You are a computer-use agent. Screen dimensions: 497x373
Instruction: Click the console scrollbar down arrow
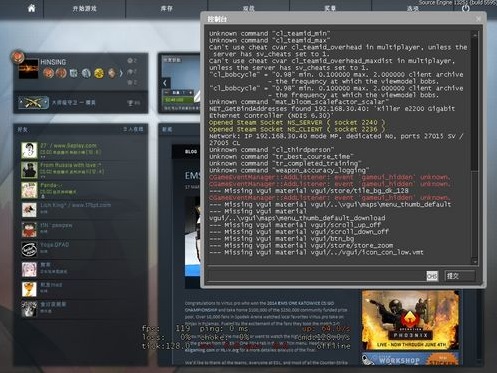point(475,262)
